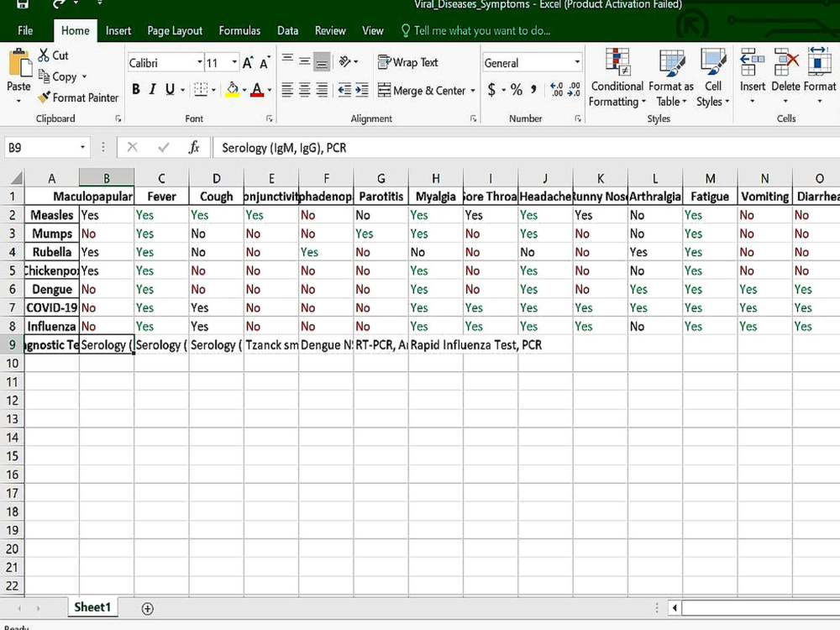
Task: Apply accounting dollar format
Action: pyautogui.click(x=491, y=90)
